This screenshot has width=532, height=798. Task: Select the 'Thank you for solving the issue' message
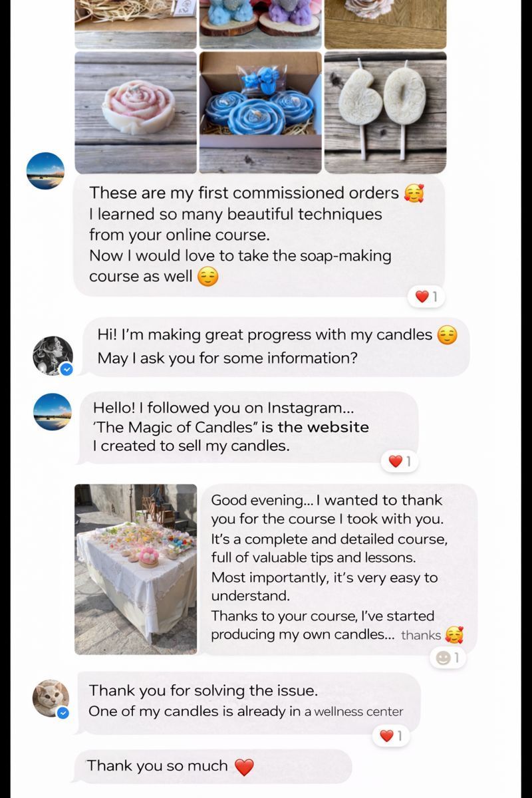247,702
